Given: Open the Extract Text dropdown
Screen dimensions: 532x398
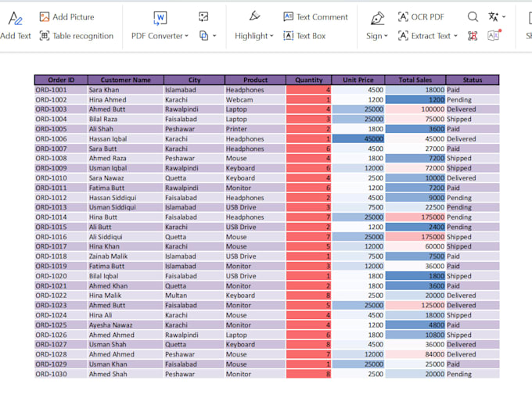Looking at the screenshot, I should pos(455,36).
